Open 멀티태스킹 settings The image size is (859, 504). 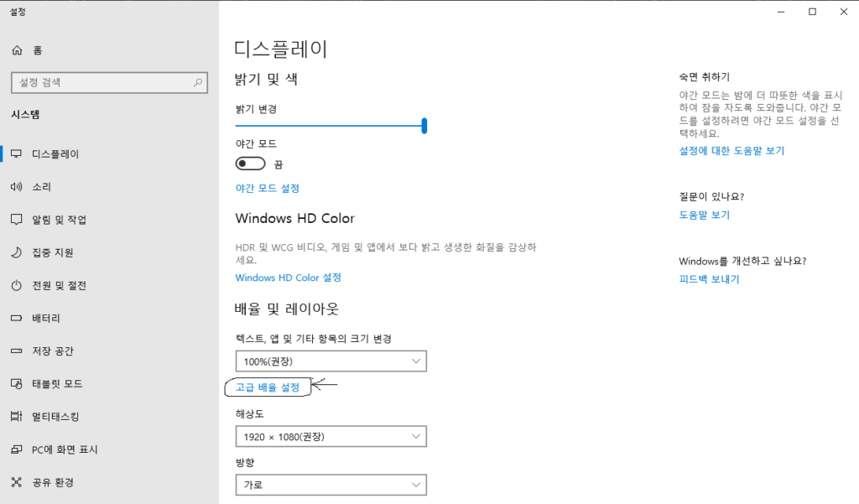click(55, 416)
